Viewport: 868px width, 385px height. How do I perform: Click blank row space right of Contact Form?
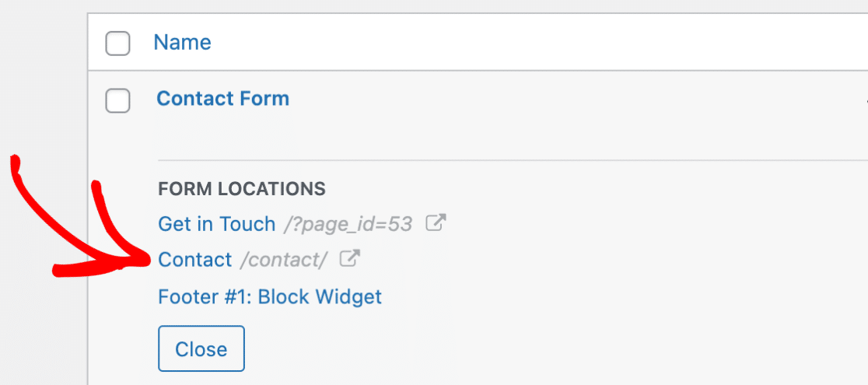pyautogui.click(x=576, y=100)
